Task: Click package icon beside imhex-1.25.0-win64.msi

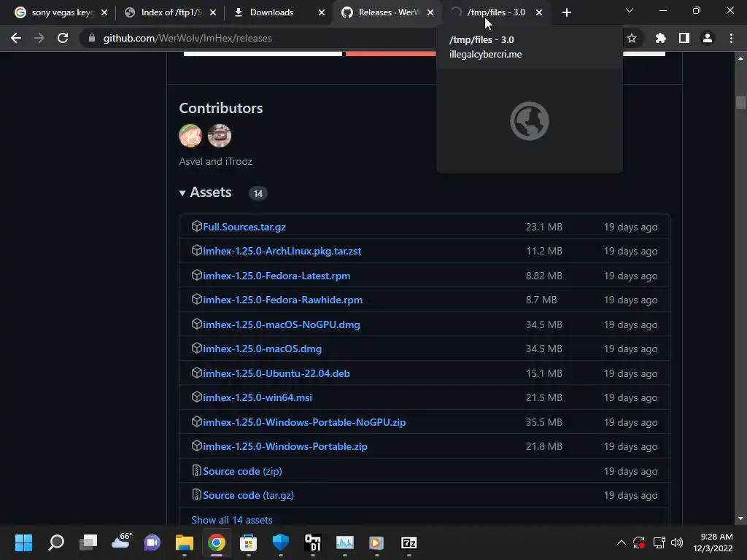Action: (196, 397)
